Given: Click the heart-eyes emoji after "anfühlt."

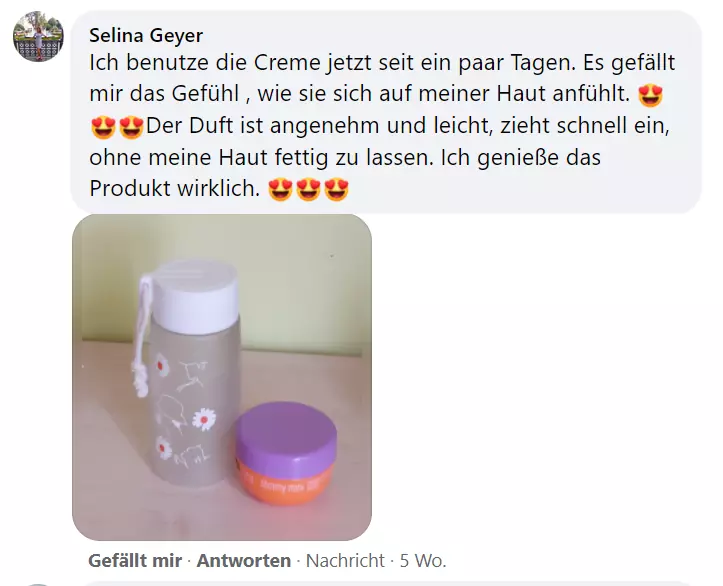Looking at the screenshot, I should [x=651, y=95].
